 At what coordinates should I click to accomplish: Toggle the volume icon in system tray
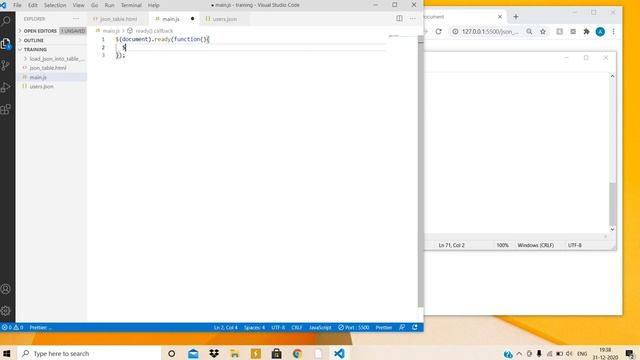pyautogui.click(x=569, y=354)
